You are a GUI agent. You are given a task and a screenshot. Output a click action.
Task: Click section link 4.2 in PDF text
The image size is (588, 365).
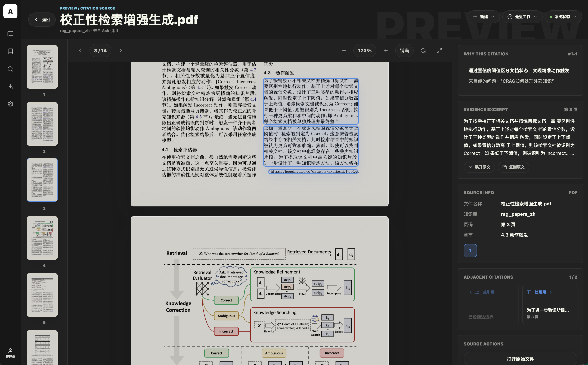point(253,70)
